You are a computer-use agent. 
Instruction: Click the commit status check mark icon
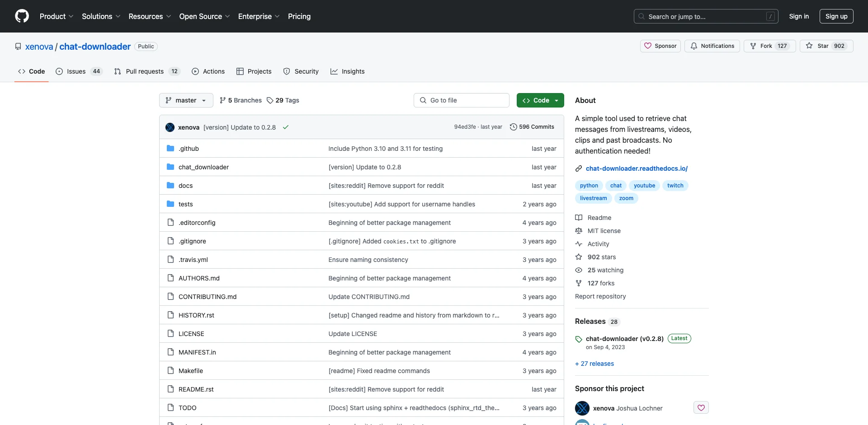[x=286, y=127]
